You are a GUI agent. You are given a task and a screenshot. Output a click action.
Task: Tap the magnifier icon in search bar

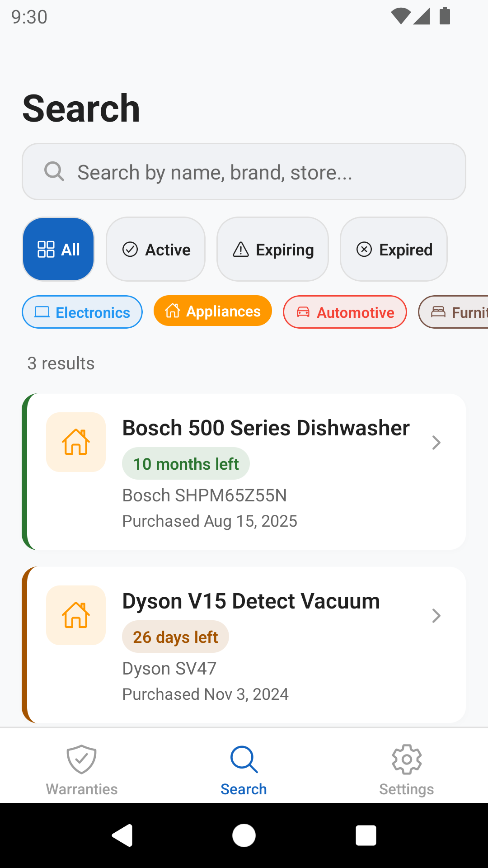[54, 172]
